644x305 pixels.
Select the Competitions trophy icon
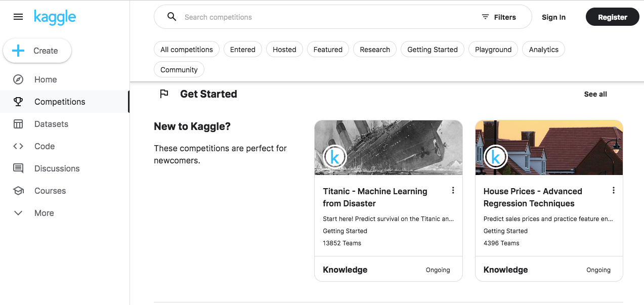pos(18,102)
